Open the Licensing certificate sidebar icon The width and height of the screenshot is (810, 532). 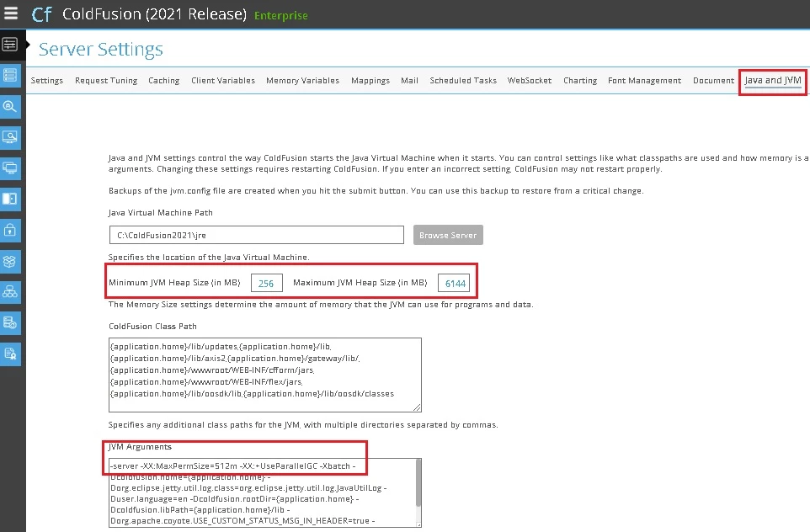click(10, 354)
